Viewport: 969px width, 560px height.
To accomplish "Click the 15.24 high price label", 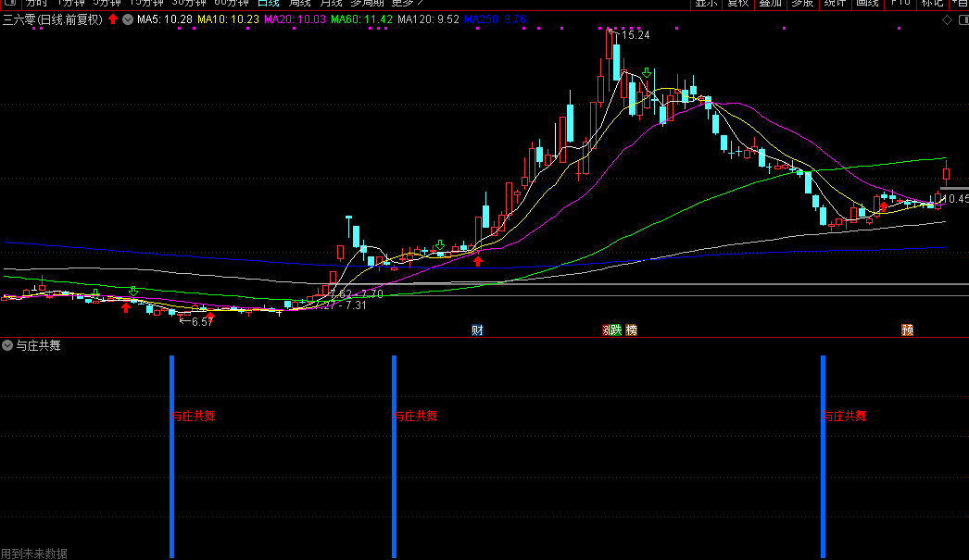I will coord(636,35).
